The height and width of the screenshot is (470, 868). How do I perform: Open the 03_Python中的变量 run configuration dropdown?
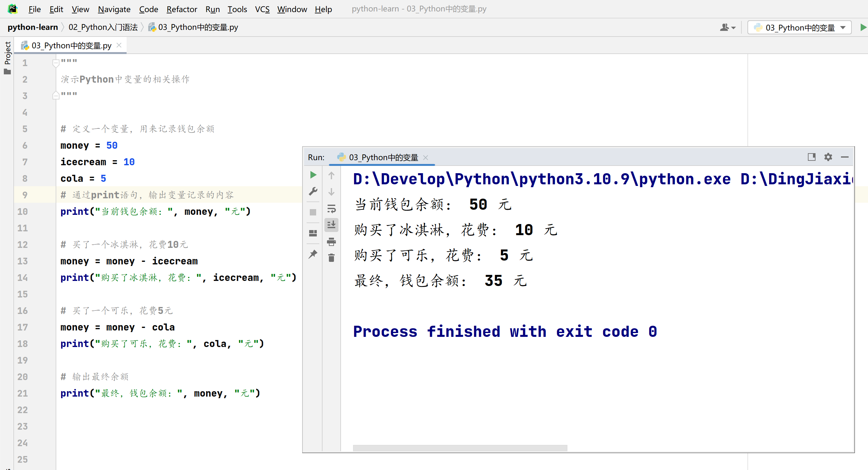[799, 27]
